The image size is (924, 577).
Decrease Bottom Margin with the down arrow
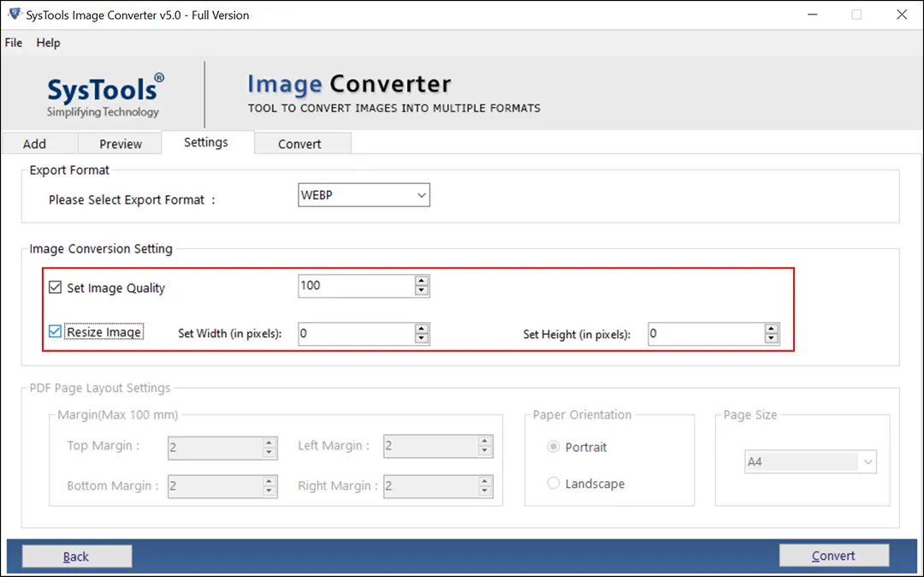coord(269,491)
